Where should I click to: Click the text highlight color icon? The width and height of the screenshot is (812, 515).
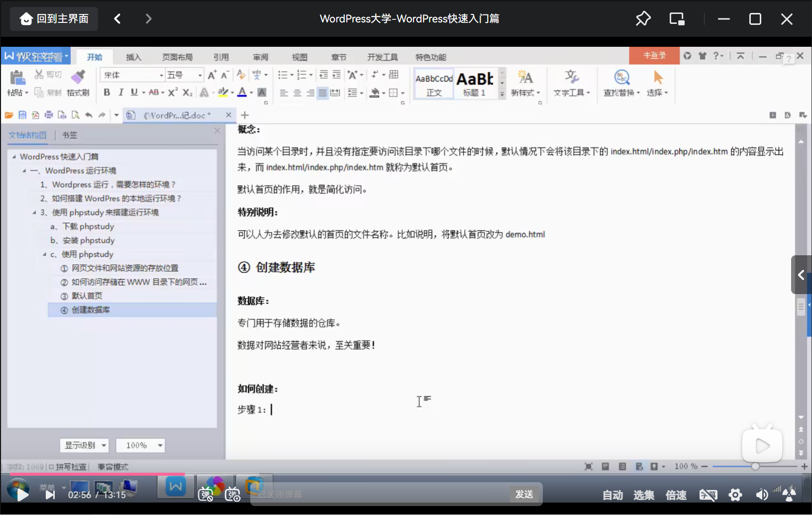[x=223, y=93]
